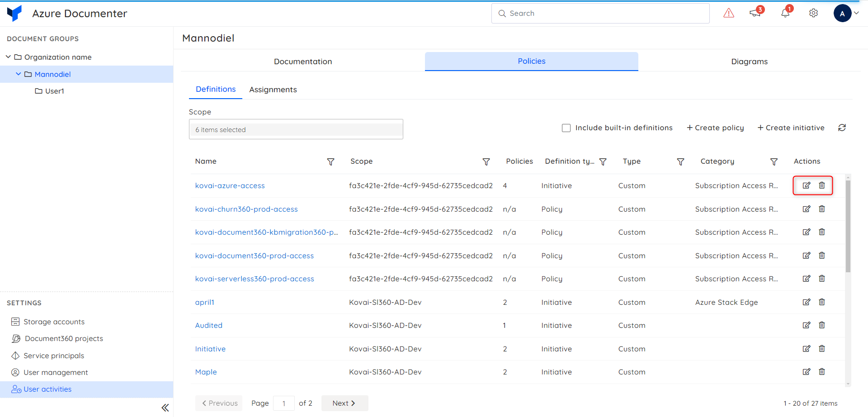Open the warning alert triangle icon
The image size is (868, 417).
tap(729, 14)
